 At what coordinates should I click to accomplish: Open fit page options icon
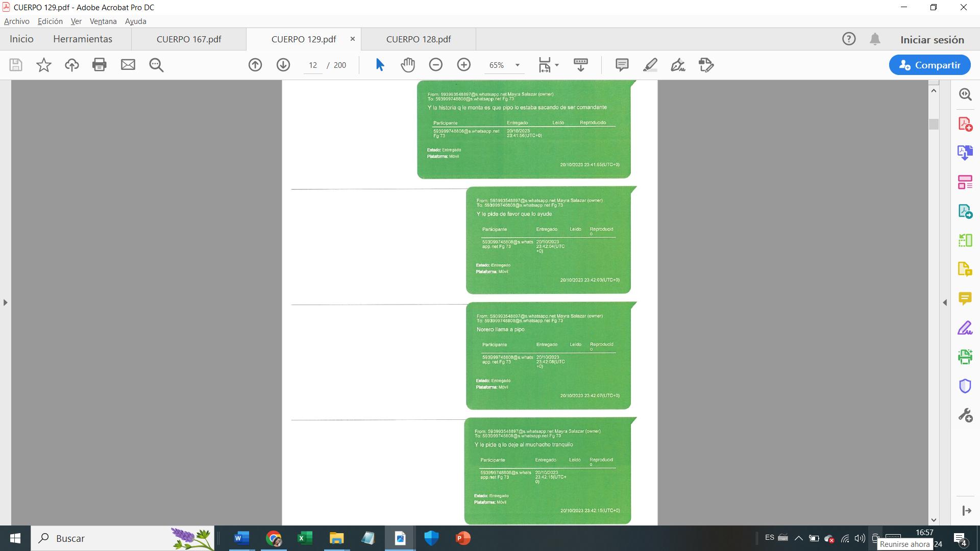pyautogui.click(x=545, y=65)
